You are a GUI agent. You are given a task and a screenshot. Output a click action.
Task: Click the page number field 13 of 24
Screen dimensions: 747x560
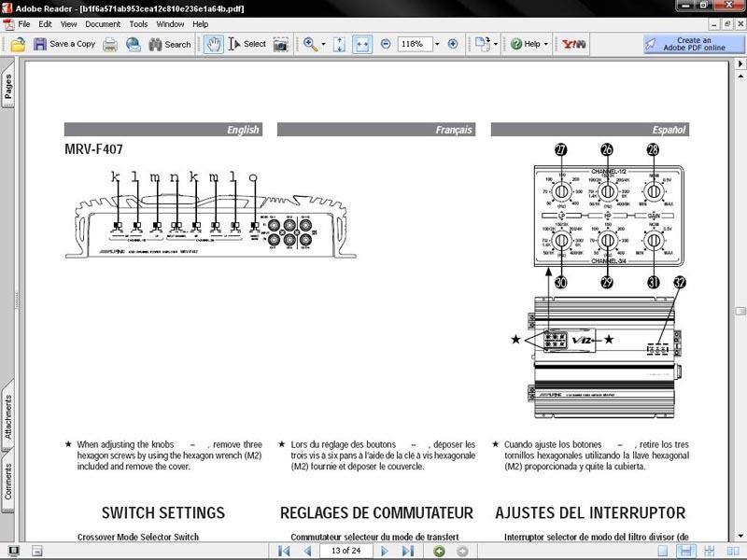(346, 551)
